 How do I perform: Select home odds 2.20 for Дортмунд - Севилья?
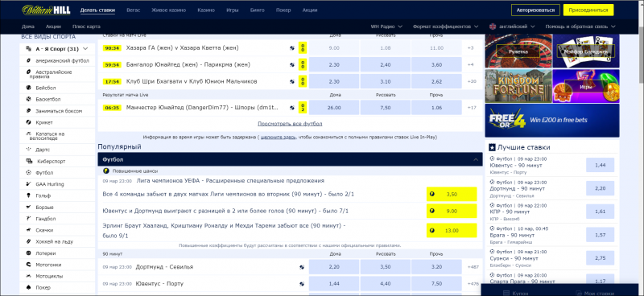click(334, 267)
